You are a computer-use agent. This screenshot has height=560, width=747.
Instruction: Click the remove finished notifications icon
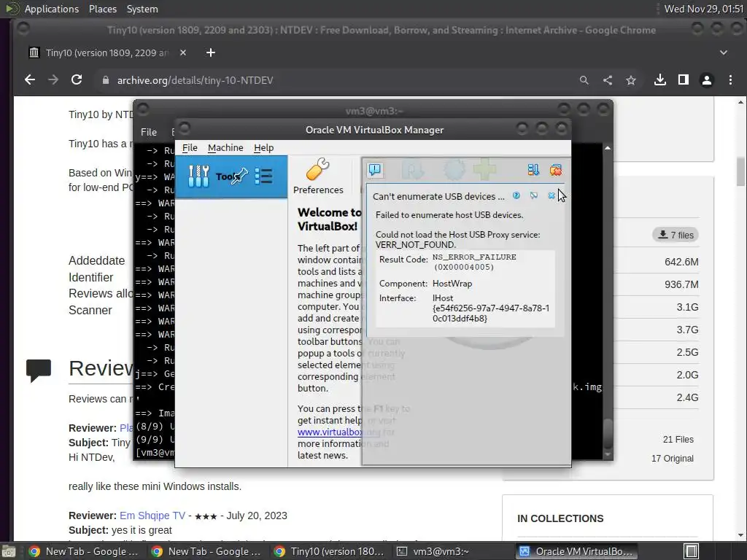point(555,169)
